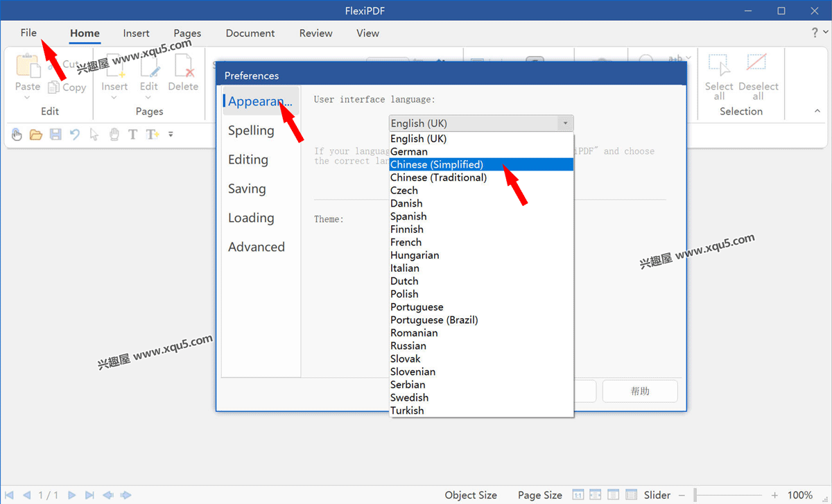The width and height of the screenshot is (832, 504).
Task: Switch to the Document ribbon tab
Action: [250, 33]
